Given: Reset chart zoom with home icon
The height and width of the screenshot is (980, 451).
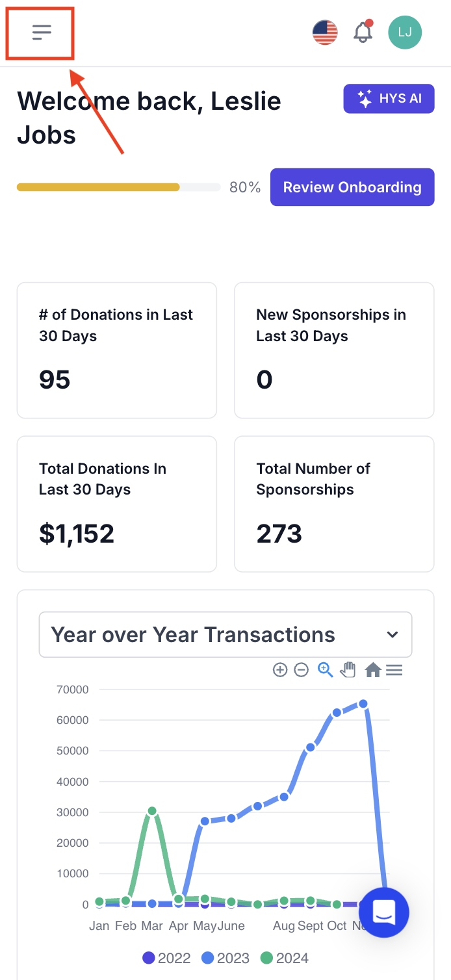Looking at the screenshot, I should point(372,670).
